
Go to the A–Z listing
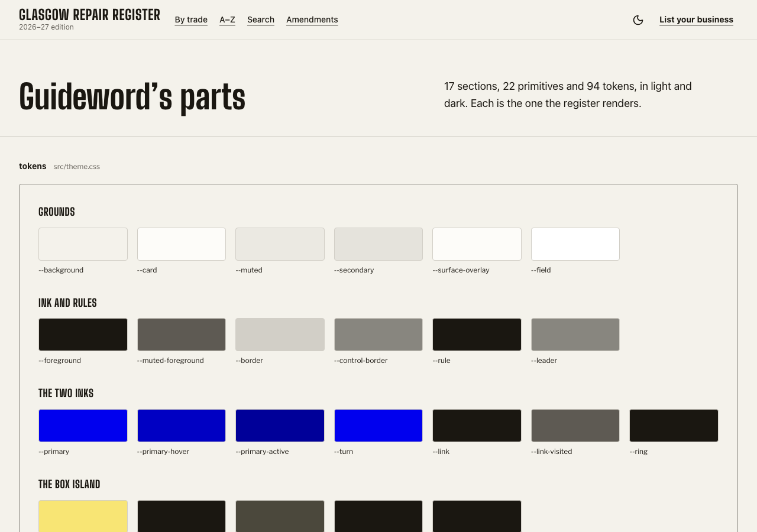point(227,20)
